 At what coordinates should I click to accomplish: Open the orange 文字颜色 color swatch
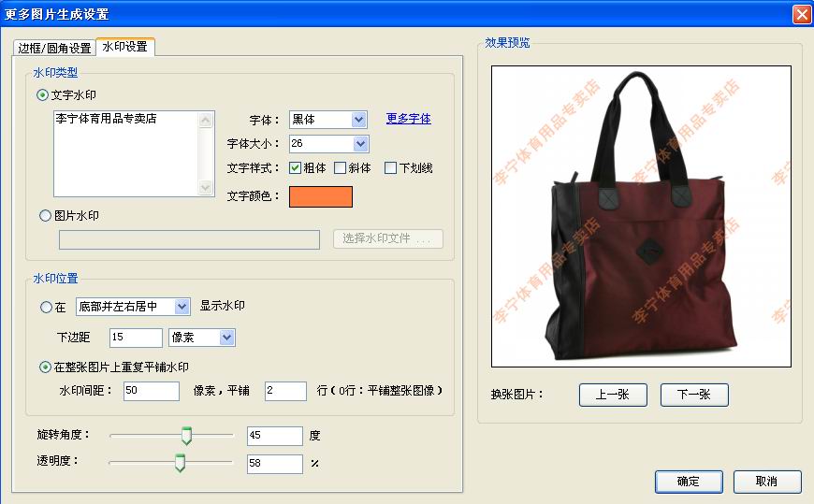click(x=321, y=196)
